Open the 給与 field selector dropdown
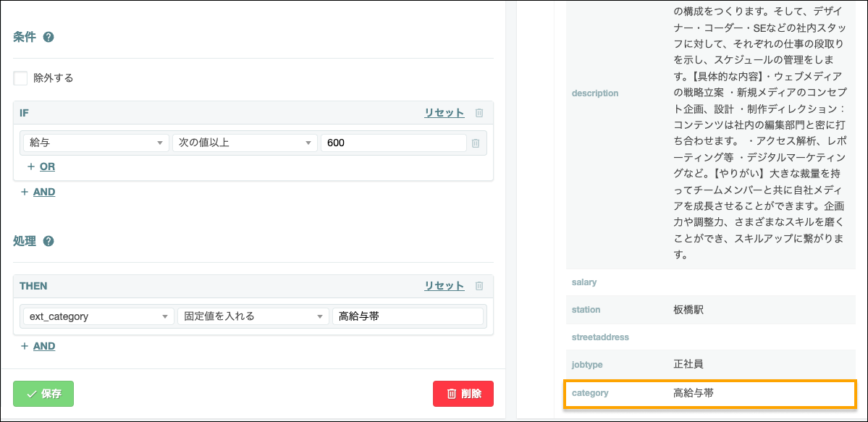 pyautogui.click(x=95, y=143)
